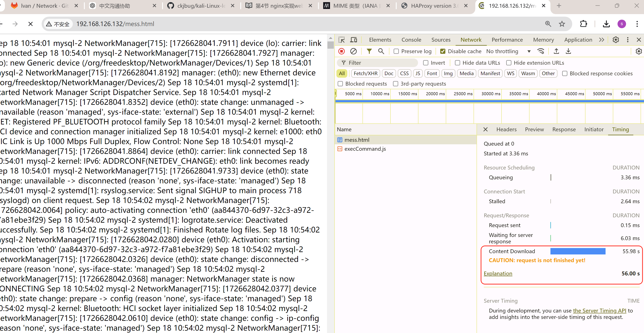This screenshot has height=333, width=644.
Task: Click the search magnifier icon in Network panel
Action: point(381,51)
